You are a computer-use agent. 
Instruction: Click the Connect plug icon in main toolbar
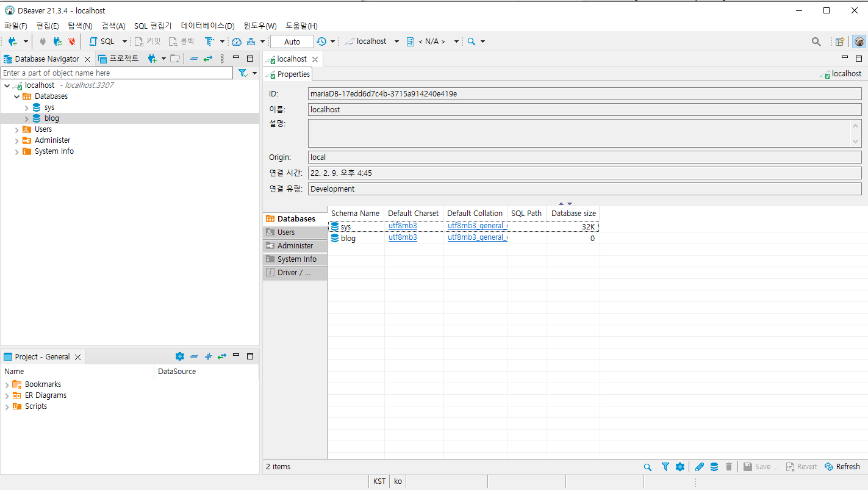click(42, 41)
